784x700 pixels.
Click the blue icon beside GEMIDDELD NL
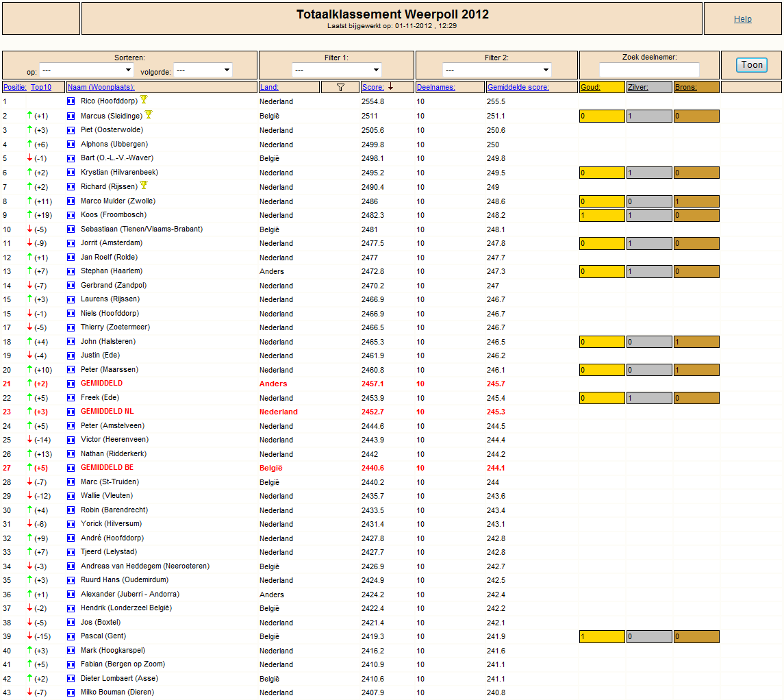[71, 412]
